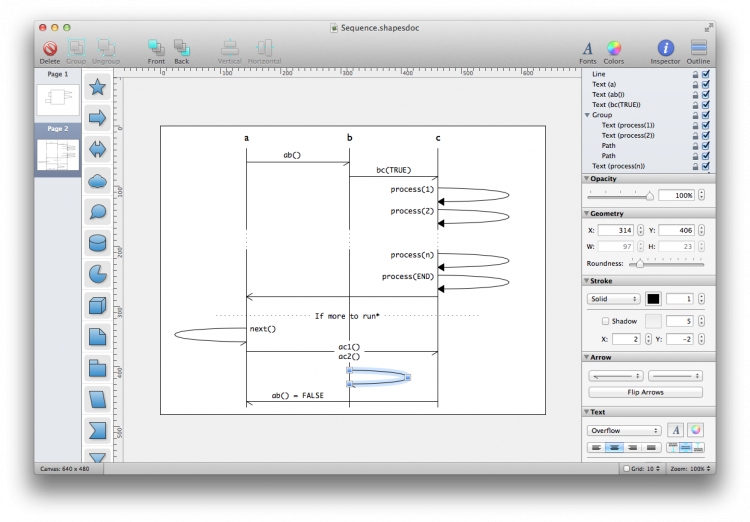Send shape to Back
Screen dimensions: 750x522
tap(181, 48)
